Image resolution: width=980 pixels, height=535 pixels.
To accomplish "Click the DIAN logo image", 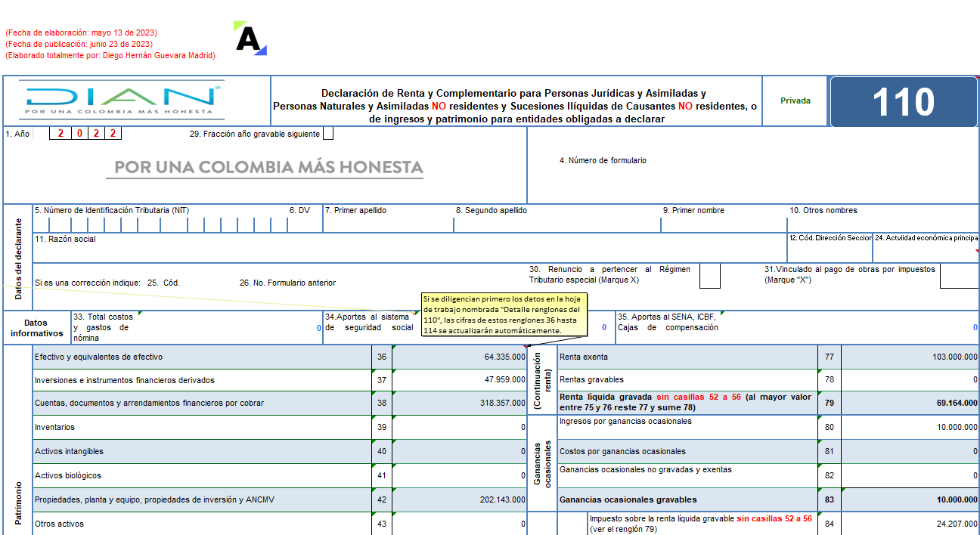I will 121,100.
